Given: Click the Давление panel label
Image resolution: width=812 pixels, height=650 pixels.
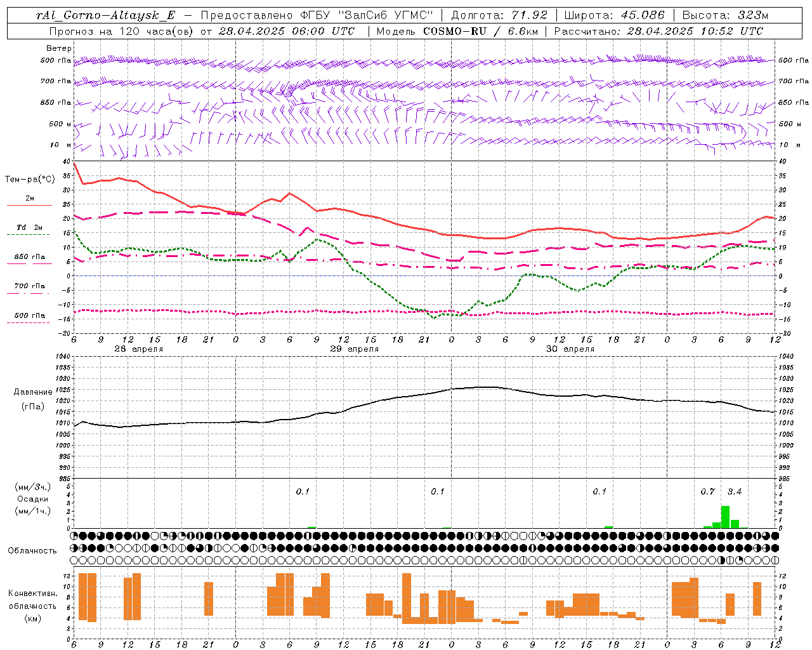Looking at the screenshot, I should [x=33, y=392].
